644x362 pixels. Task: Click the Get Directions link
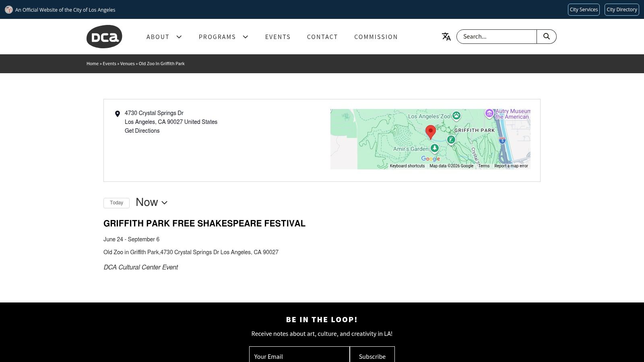coord(142,131)
